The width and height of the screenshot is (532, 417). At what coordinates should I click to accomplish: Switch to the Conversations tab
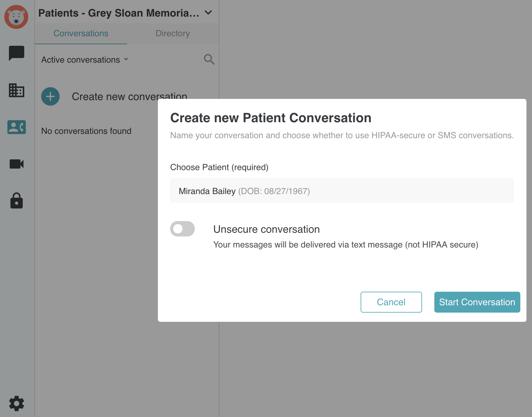81,33
